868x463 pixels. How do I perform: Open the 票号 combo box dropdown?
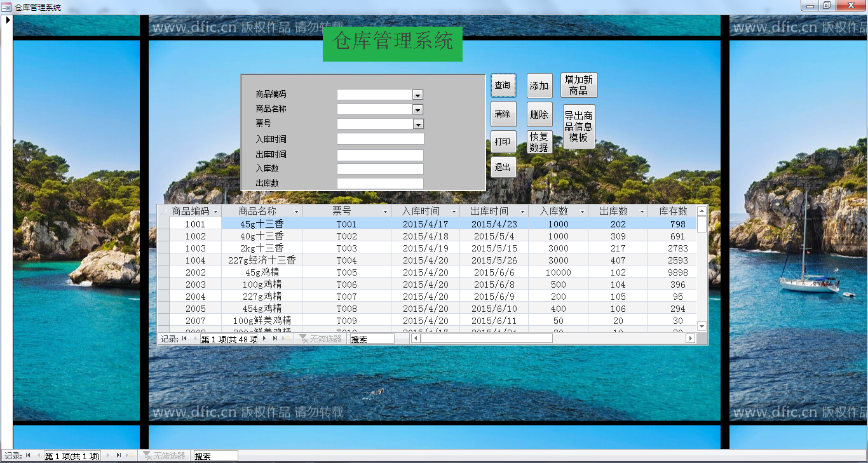(x=417, y=123)
